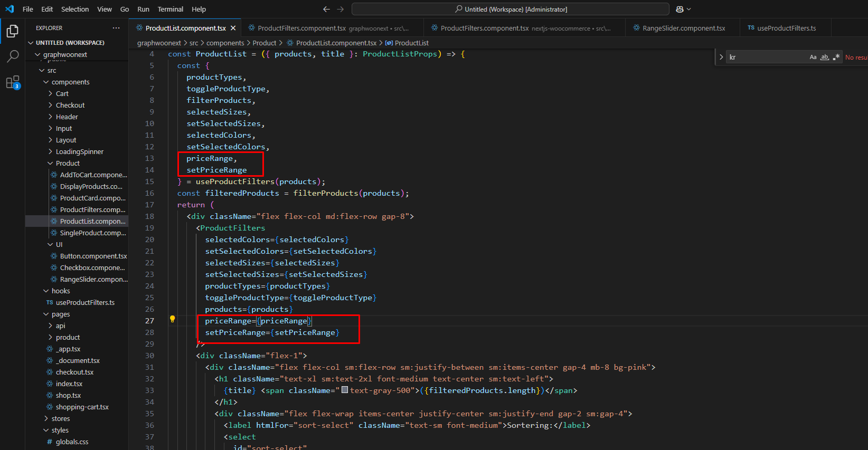Toggle Match Case in find widget
The width and height of the screenshot is (868, 450).
tap(813, 57)
